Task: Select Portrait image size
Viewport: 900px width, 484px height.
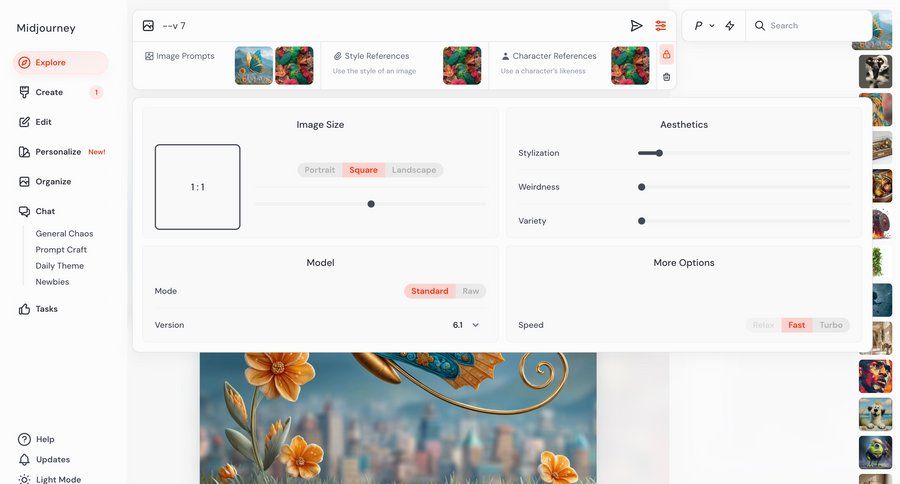Action: point(320,170)
